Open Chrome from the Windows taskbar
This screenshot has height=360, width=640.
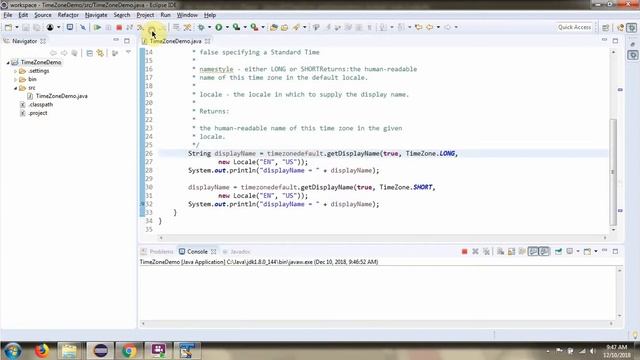[129, 351]
